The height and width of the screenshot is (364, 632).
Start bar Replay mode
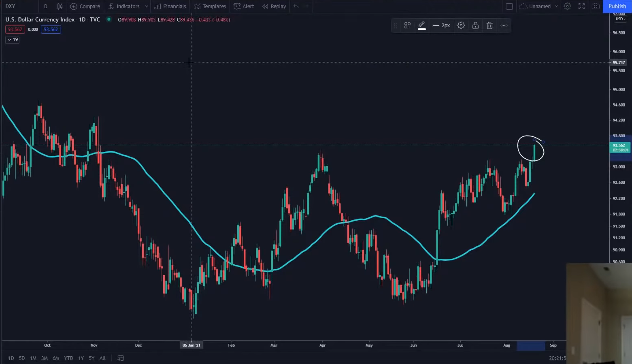click(274, 6)
